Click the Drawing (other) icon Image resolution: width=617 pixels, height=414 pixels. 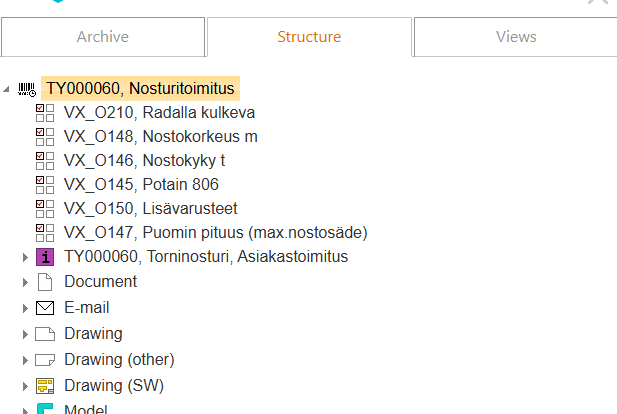(x=44, y=360)
